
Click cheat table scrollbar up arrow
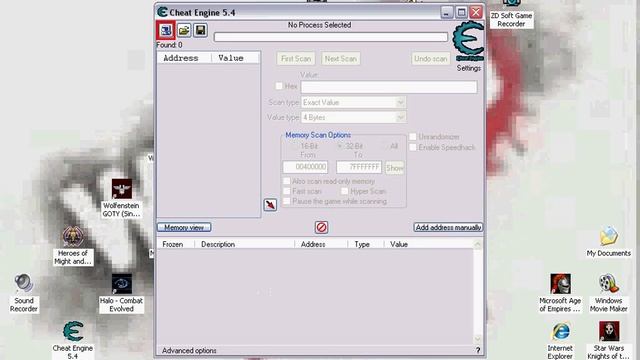tap(478, 244)
